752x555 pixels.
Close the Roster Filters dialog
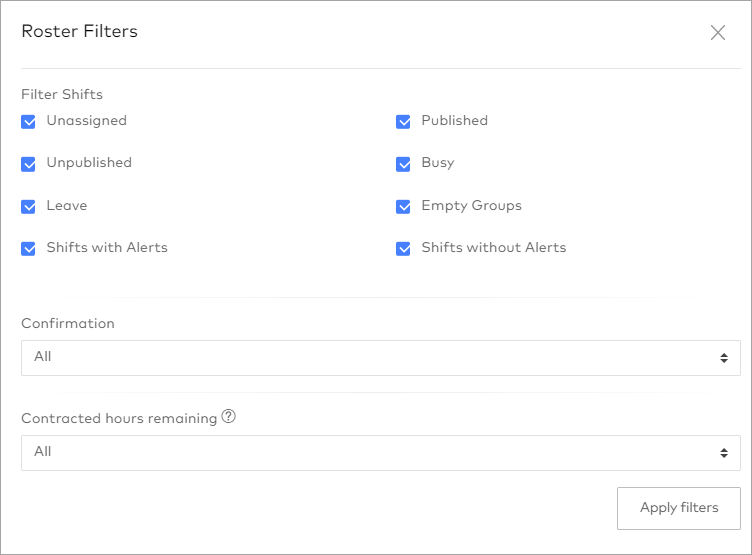(x=717, y=32)
